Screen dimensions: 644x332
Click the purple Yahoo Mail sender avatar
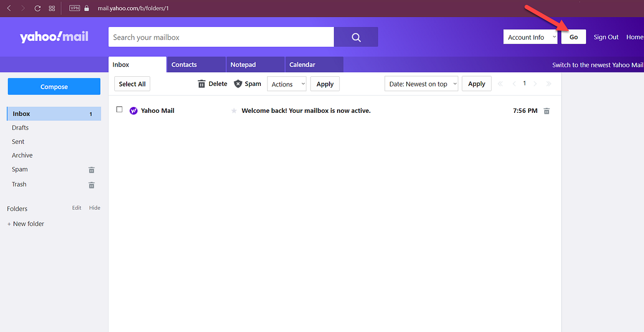pyautogui.click(x=134, y=111)
